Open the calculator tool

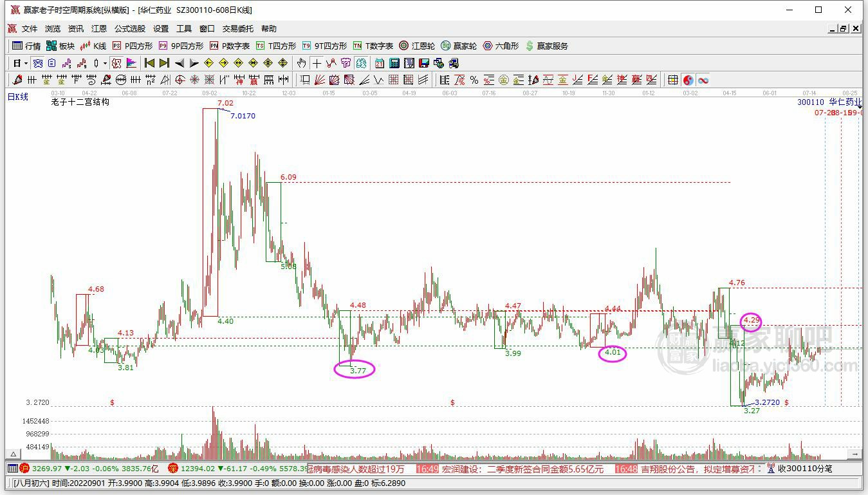394,63
